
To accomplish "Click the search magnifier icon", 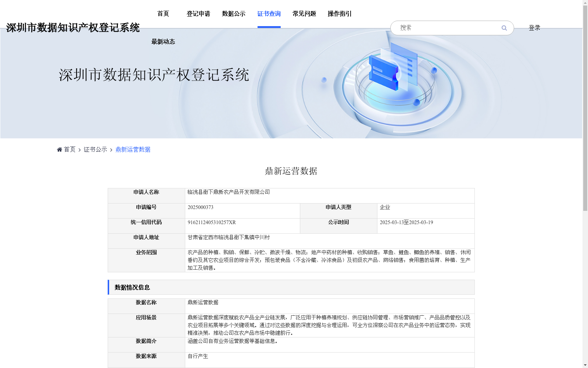I will click(504, 28).
